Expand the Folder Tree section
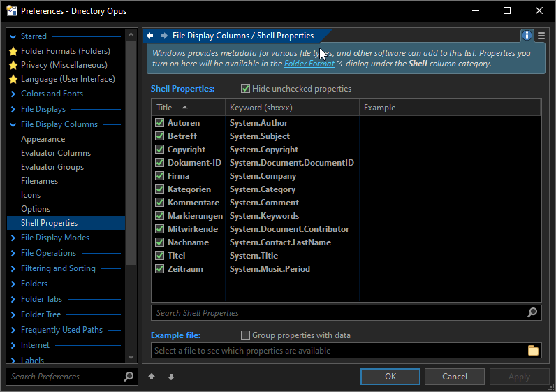 [13, 314]
